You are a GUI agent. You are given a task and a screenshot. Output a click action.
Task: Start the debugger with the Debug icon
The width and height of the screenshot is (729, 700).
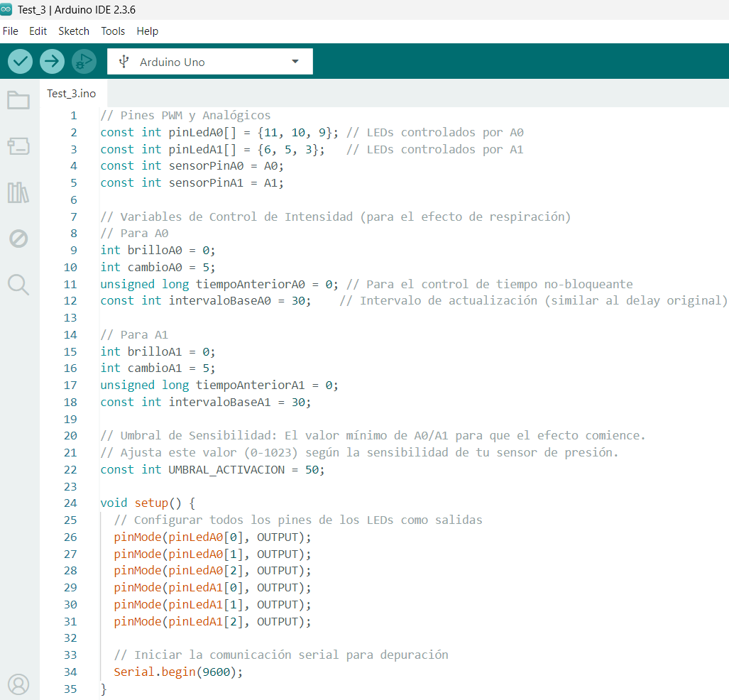coord(84,62)
